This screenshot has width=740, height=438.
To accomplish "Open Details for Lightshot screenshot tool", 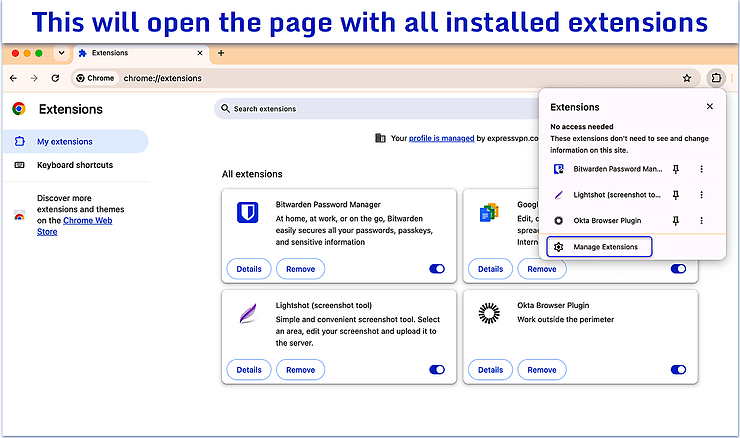I will coord(249,370).
